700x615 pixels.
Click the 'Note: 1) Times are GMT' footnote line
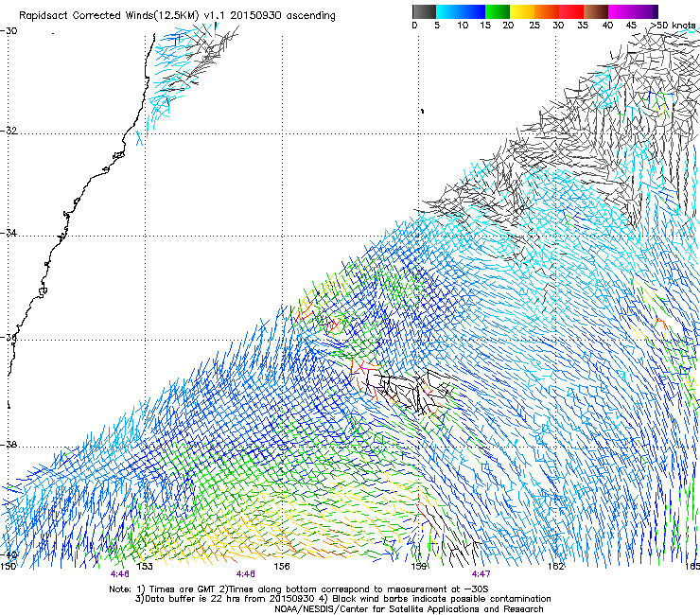tap(299, 589)
